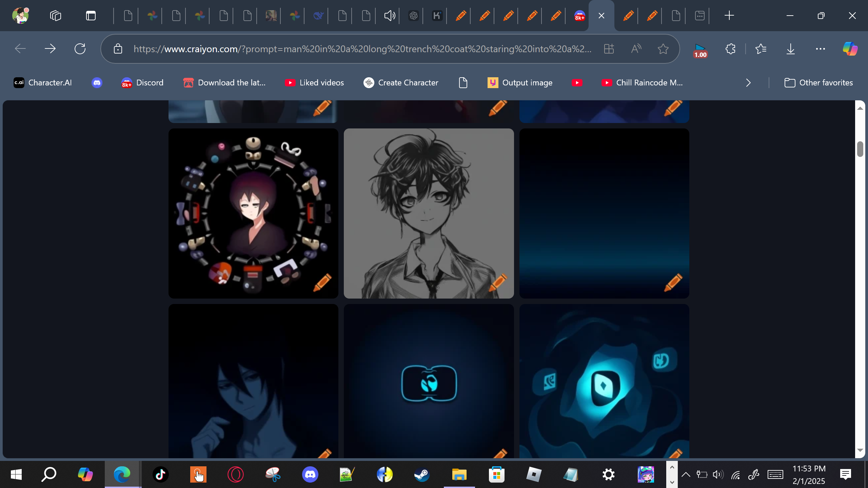
Task: Add page to favorites star icon
Action: click(x=663, y=49)
